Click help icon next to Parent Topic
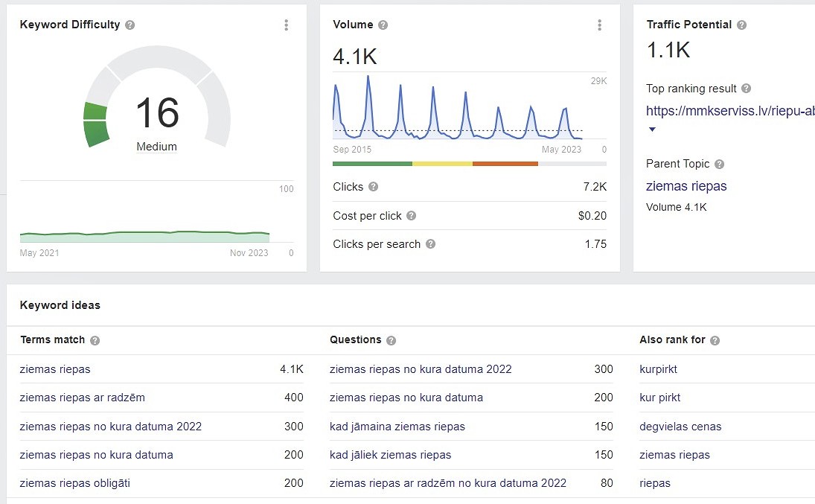815x504 pixels. 720,165
